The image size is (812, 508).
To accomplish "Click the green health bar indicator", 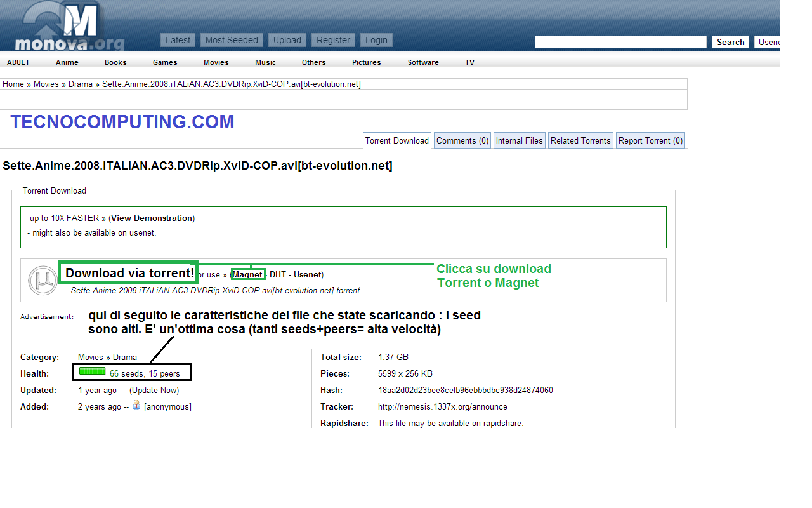I will tap(93, 371).
